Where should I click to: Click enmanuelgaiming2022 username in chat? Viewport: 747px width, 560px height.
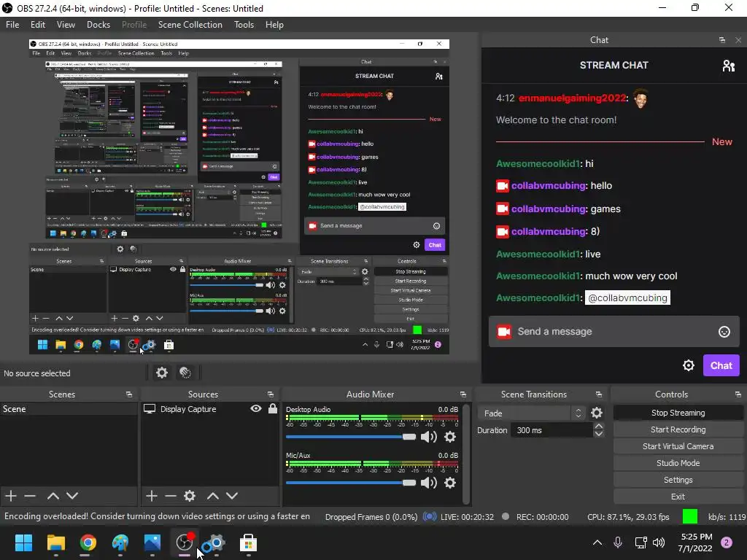coord(572,98)
